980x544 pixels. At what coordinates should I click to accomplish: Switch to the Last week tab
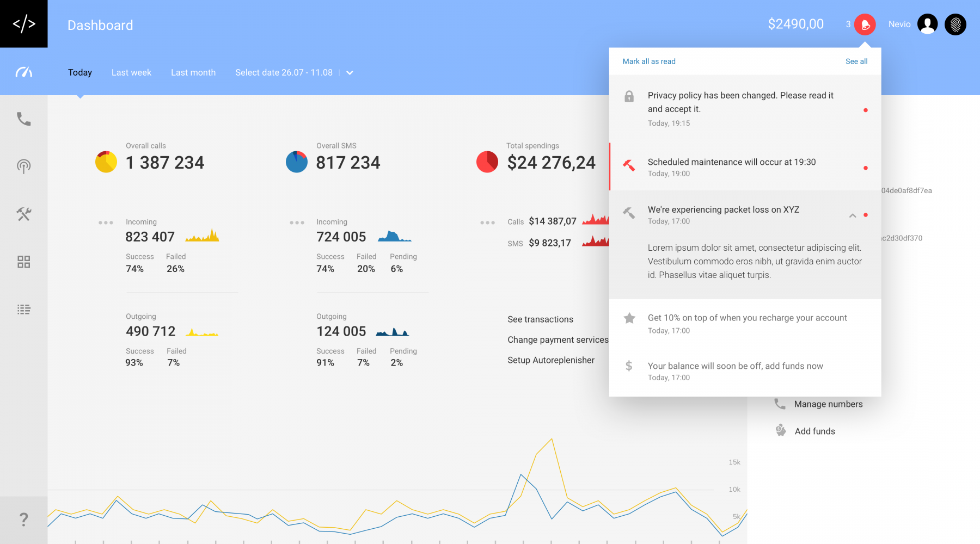pyautogui.click(x=131, y=73)
